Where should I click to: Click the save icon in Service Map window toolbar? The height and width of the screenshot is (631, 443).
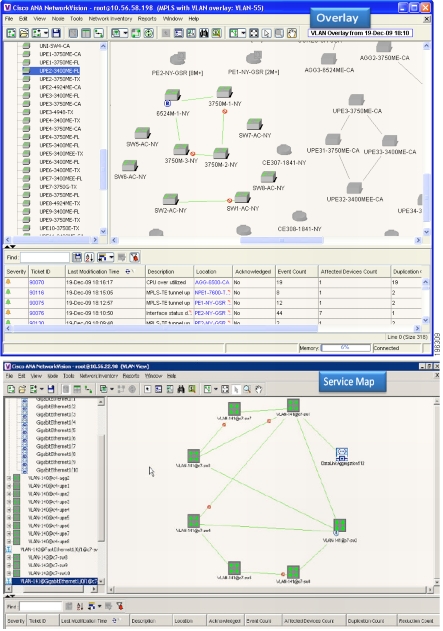[51, 389]
